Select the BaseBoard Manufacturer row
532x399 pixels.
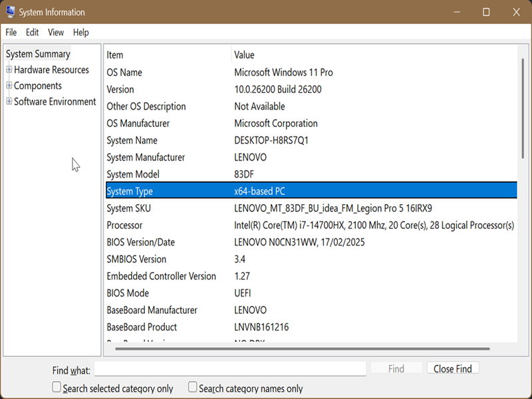coord(311,310)
